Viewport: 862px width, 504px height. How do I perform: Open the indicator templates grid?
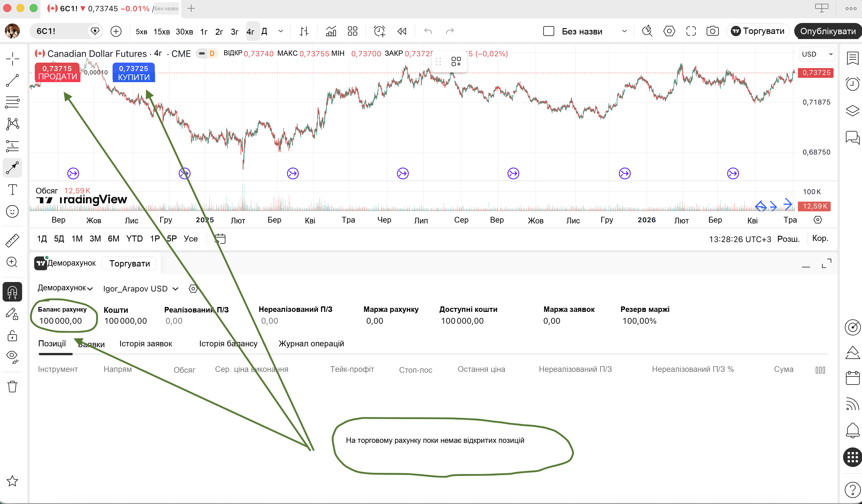pyautogui.click(x=352, y=31)
